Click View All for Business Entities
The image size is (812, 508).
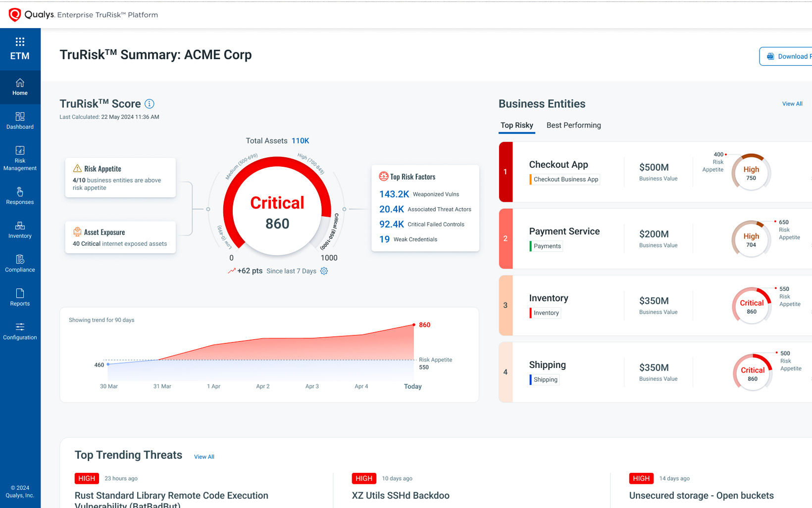[x=792, y=104]
